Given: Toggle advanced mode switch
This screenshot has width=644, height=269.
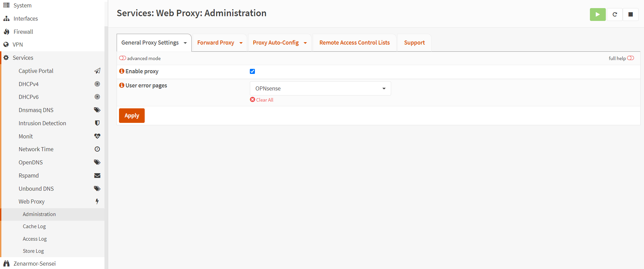Looking at the screenshot, I should click(x=122, y=58).
